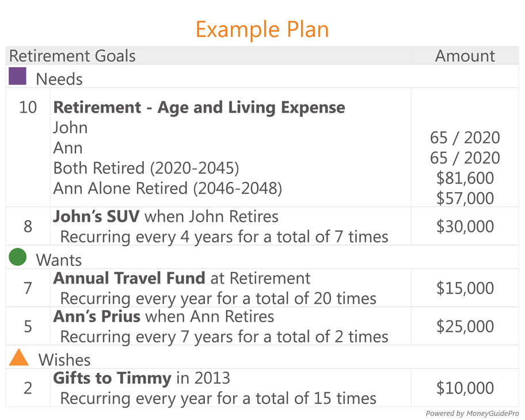Open the Gifts to Timmy goal
Image resolution: width=525 pixels, height=420 pixels.
112,379
